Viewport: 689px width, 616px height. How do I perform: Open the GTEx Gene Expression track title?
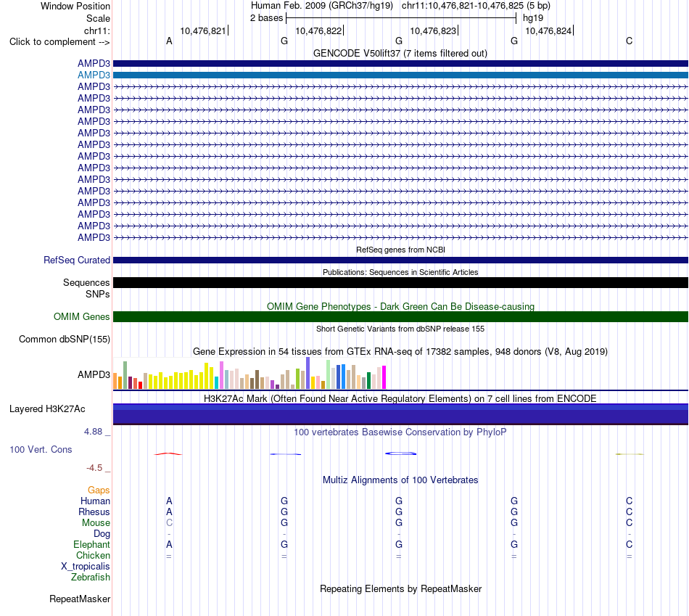pyautogui.click(x=400, y=352)
